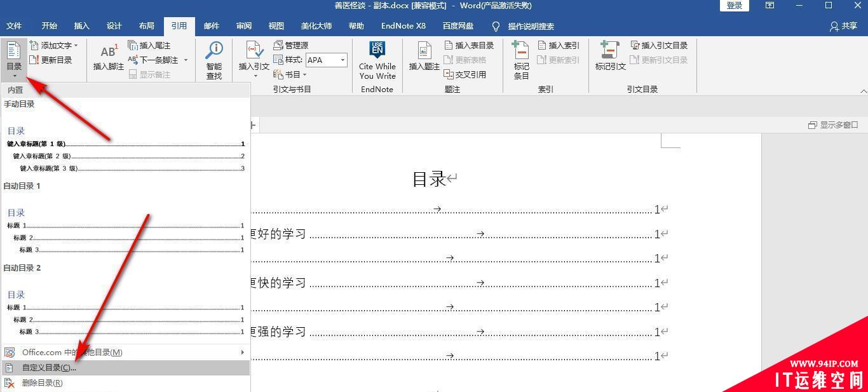The height and width of the screenshot is (392, 868).
Task: Open the 下一条脚注 dropdown arrow
Action: click(x=186, y=60)
